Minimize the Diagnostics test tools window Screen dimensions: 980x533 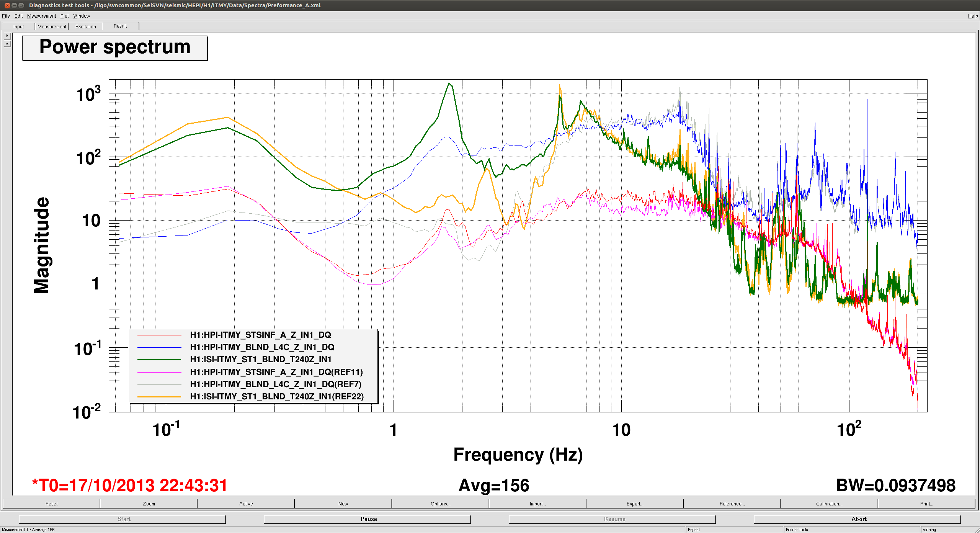click(x=14, y=5)
